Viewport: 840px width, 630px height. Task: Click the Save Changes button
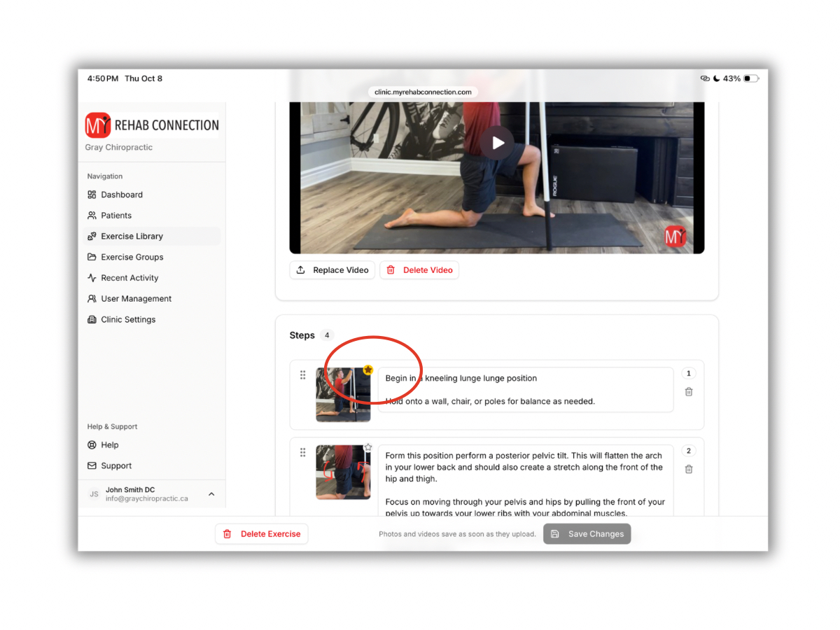pyautogui.click(x=587, y=534)
